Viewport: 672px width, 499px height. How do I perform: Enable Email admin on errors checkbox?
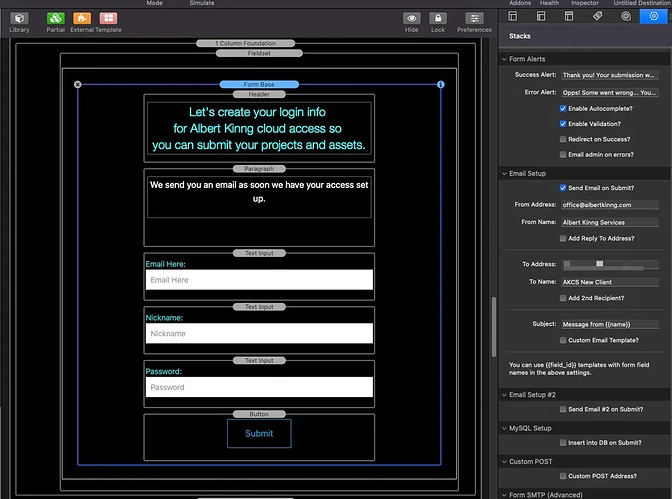point(563,155)
